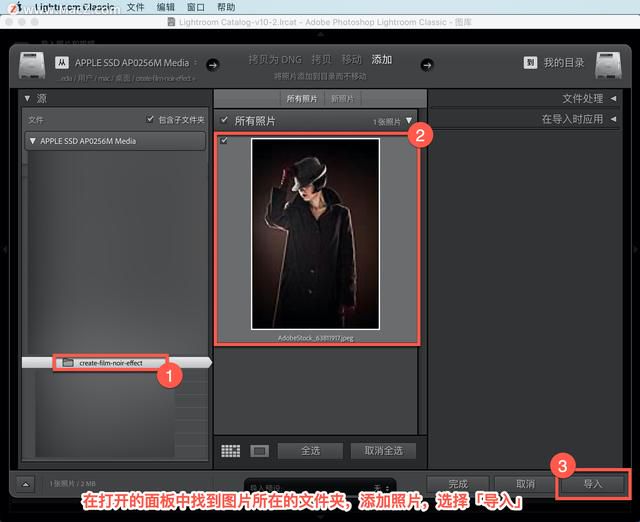Click the 取消全选 button
This screenshot has height=522, width=640.
pos(383,451)
